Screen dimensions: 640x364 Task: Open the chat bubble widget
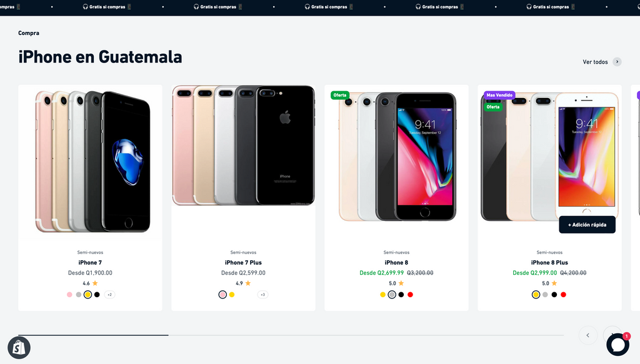point(618,345)
